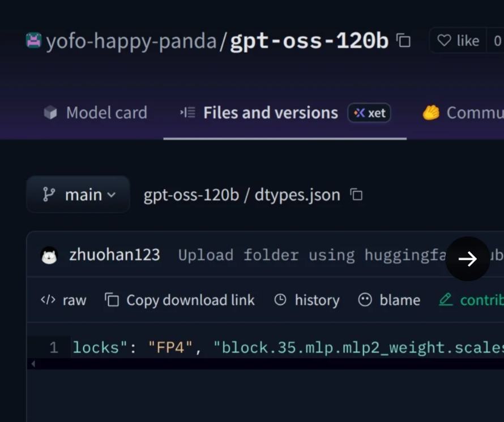Open the main branch dropdown
This screenshot has height=422, width=504.
(78, 195)
